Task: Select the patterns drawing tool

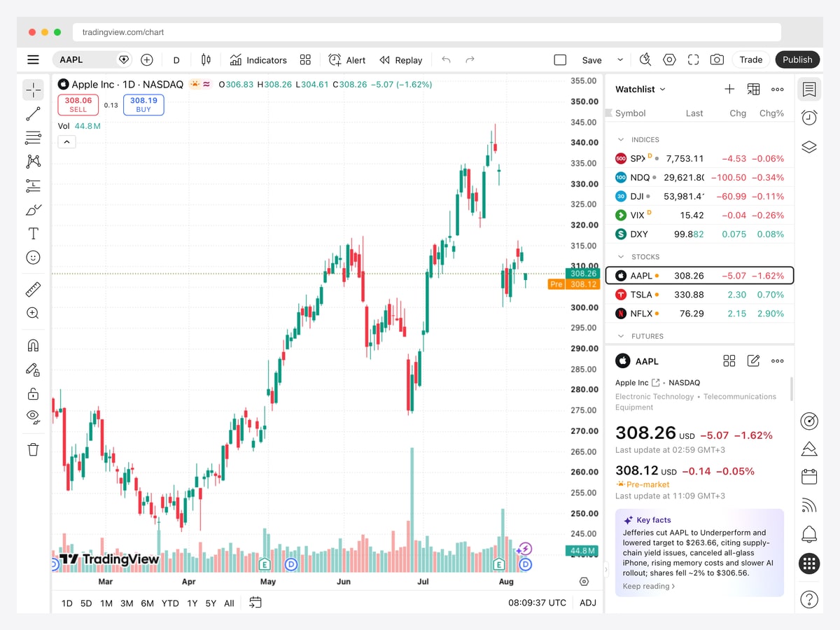Action: pyautogui.click(x=33, y=161)
